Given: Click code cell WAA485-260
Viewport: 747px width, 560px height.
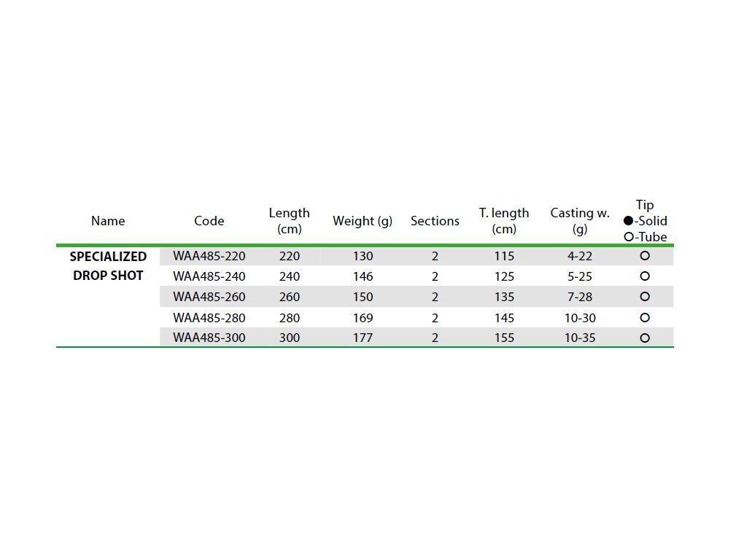Looking at the screenshot, I should [x=209, y=297].
